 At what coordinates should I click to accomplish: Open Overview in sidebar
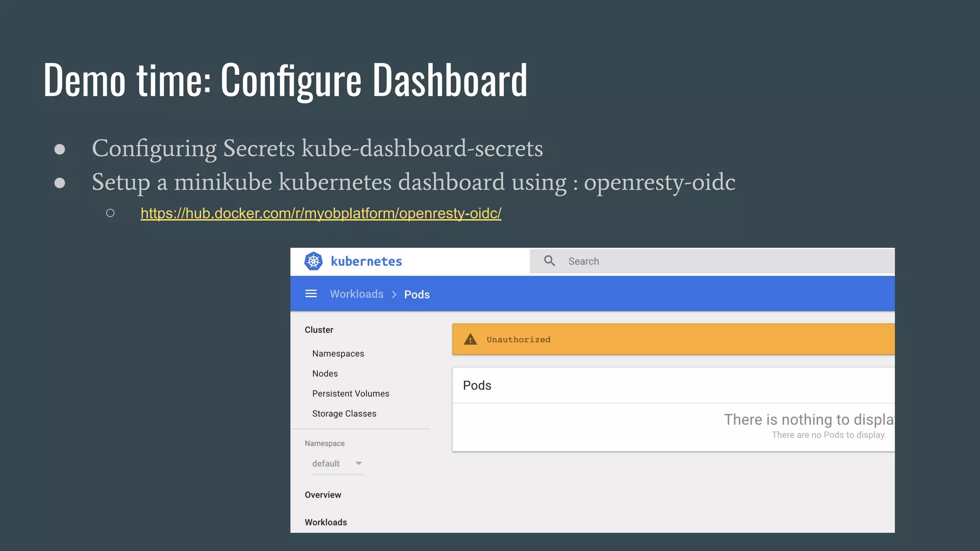(x=323, y=495)
